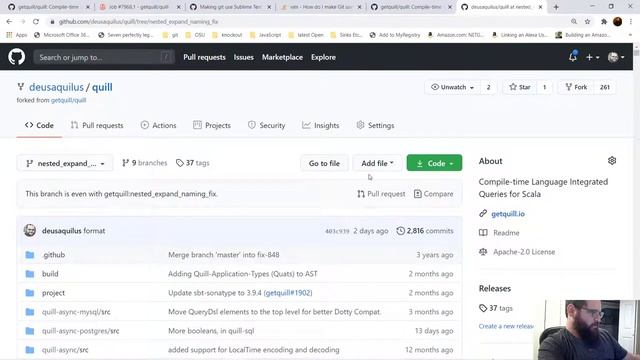Open Pull requests in top navigation

coord(204,58)
